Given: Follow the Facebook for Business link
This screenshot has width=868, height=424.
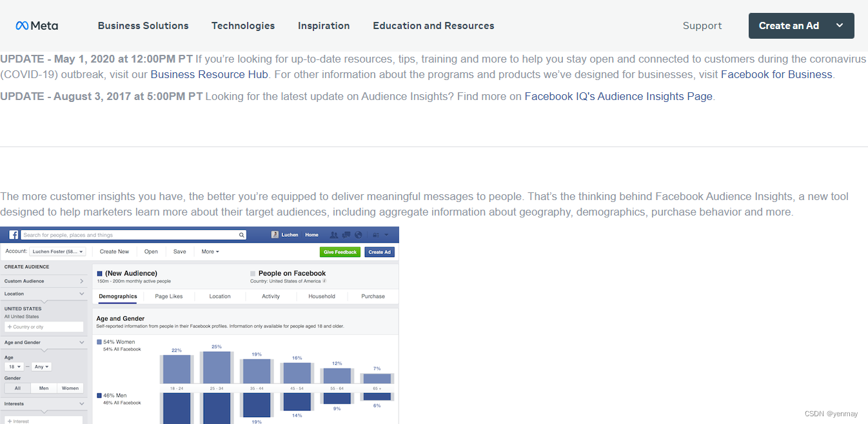Looking at the screenshot, I should (776, 74).
